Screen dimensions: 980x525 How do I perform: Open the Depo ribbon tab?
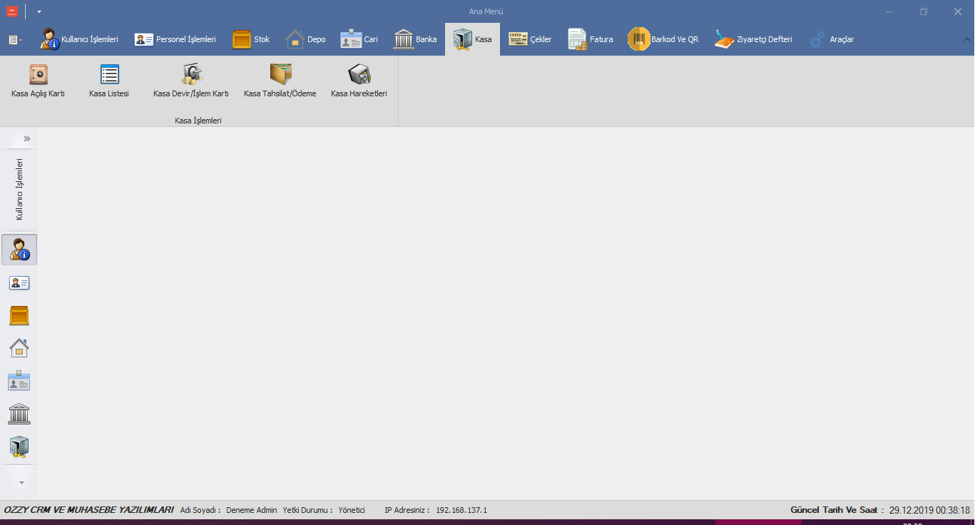306,39
